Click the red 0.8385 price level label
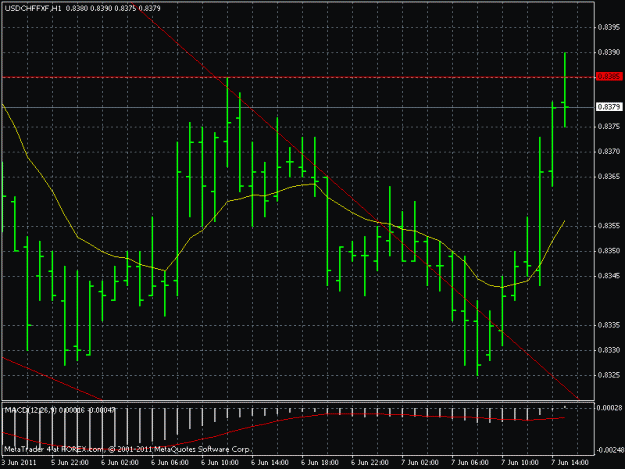Viewport: 625px width, 469px height. click(x=609, y=77)
